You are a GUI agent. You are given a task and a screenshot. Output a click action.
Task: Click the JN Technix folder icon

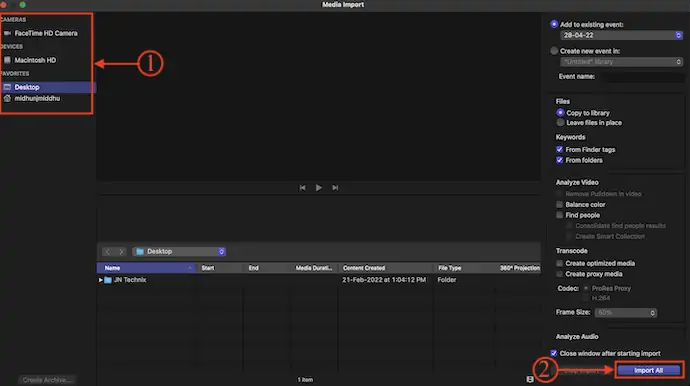point(108,280)
